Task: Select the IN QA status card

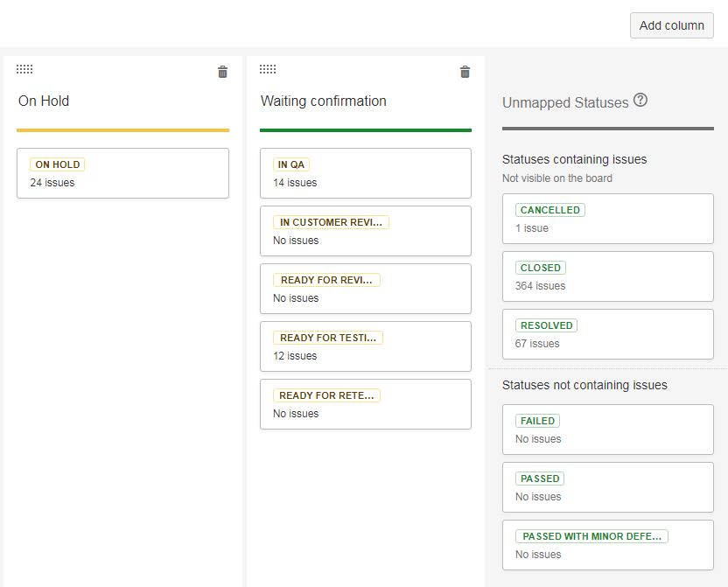Action: tap(365, 173)
